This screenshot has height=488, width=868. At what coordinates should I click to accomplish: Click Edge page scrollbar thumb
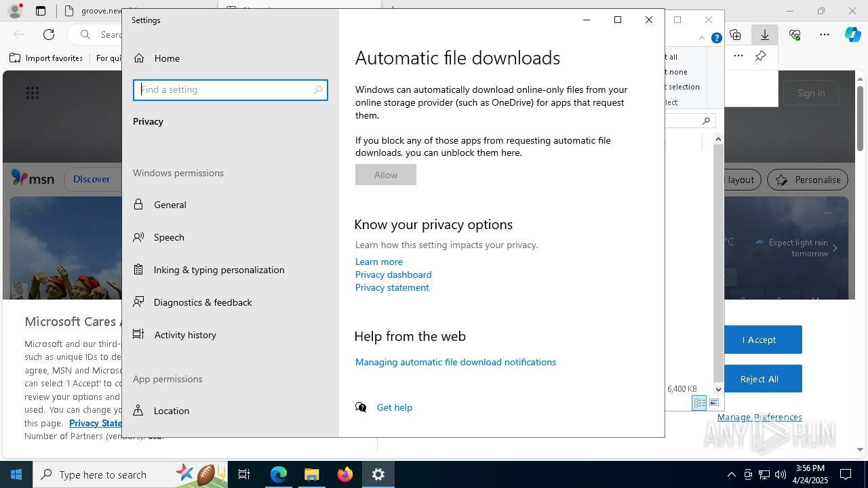click(860, 118)
